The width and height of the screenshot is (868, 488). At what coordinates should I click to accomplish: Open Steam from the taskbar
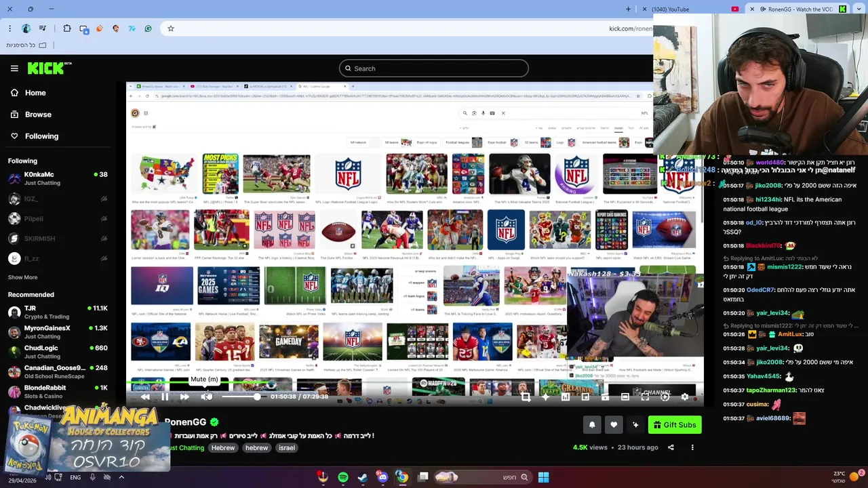point(363,477)
